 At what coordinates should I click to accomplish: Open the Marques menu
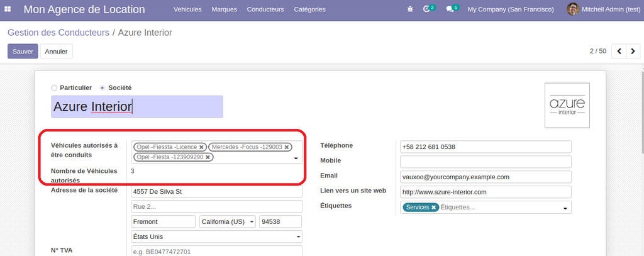pyautogui.click(x=225, y=9)
